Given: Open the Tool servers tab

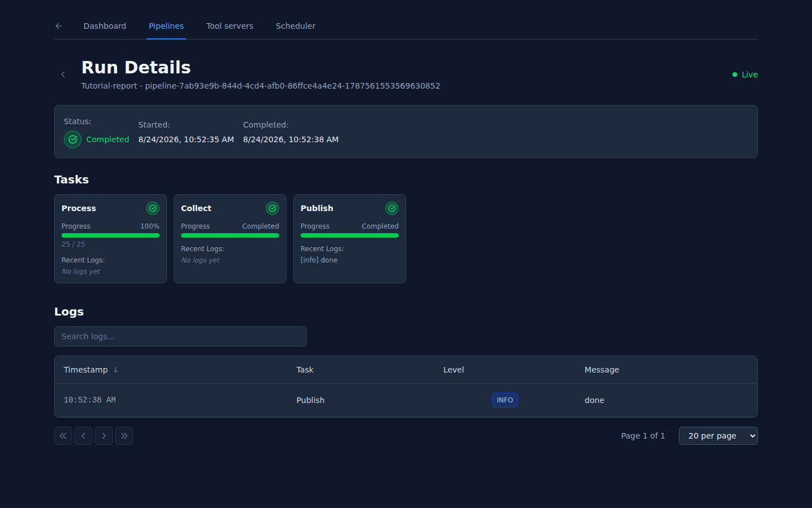Looking at the screenshot, I should click(230, 26).
